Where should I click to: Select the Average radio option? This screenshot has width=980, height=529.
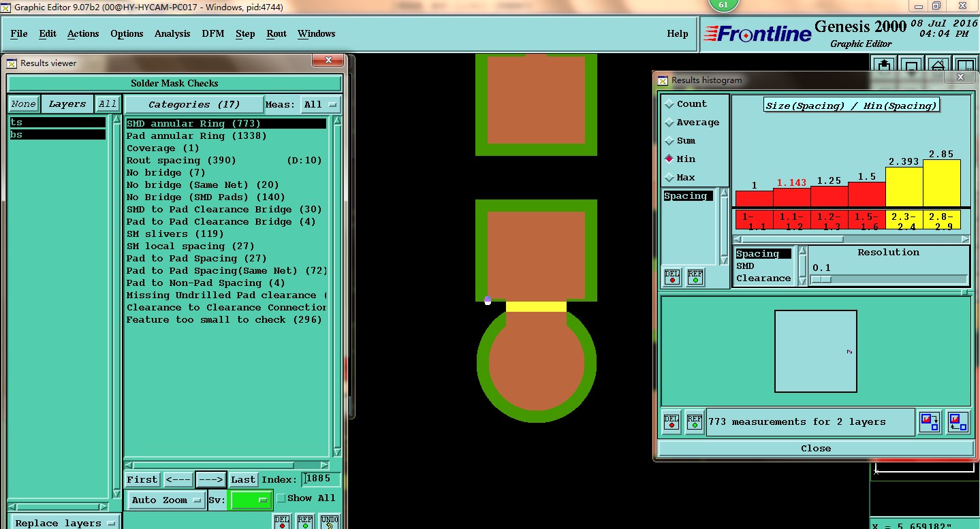[669, 123]
